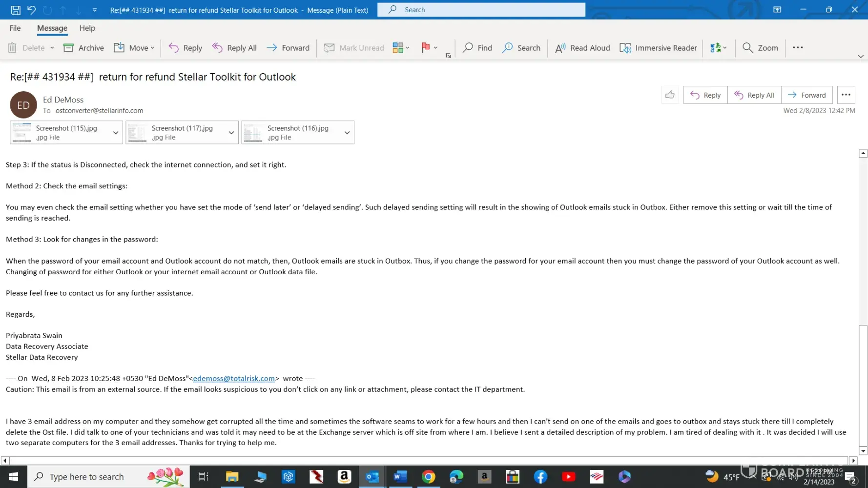
Task: Show more ribbon commands ellipsis
Action: click(798, 48)
